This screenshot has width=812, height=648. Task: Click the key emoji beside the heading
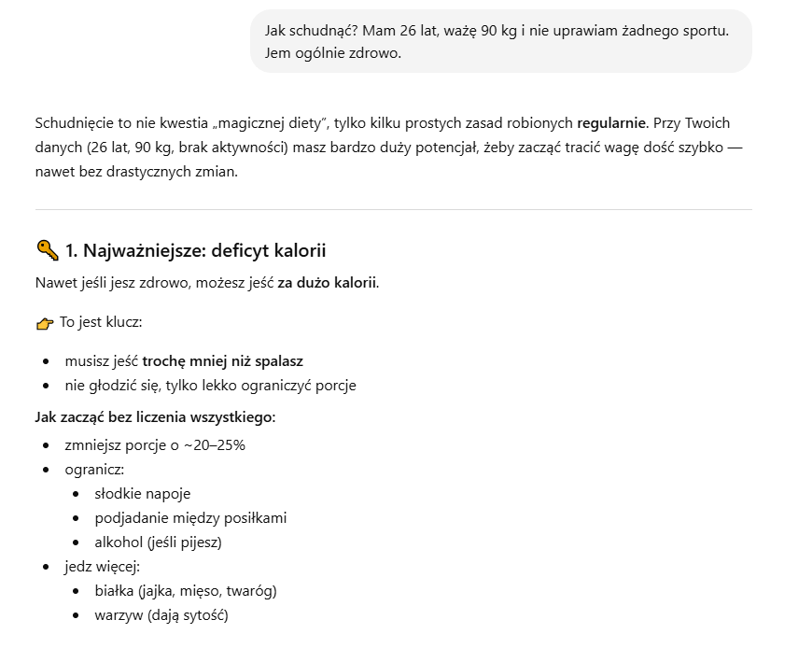(x=47, y=250)
